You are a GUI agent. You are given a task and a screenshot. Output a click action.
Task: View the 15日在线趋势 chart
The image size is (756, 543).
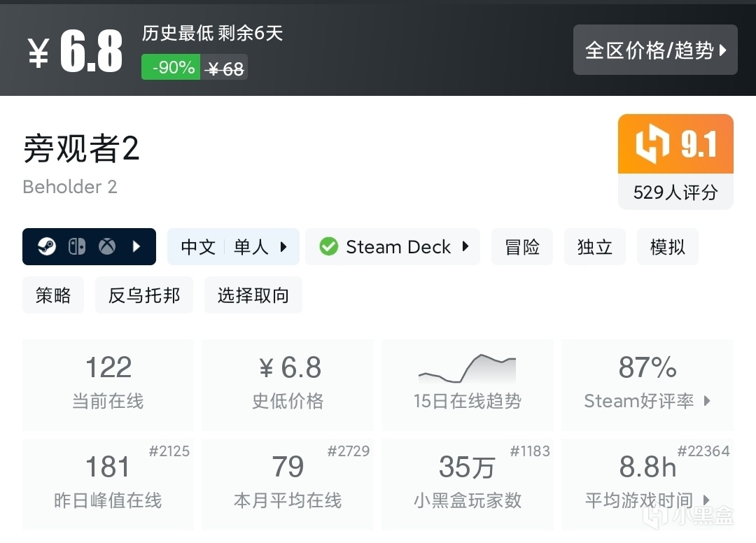click(467, 384)
